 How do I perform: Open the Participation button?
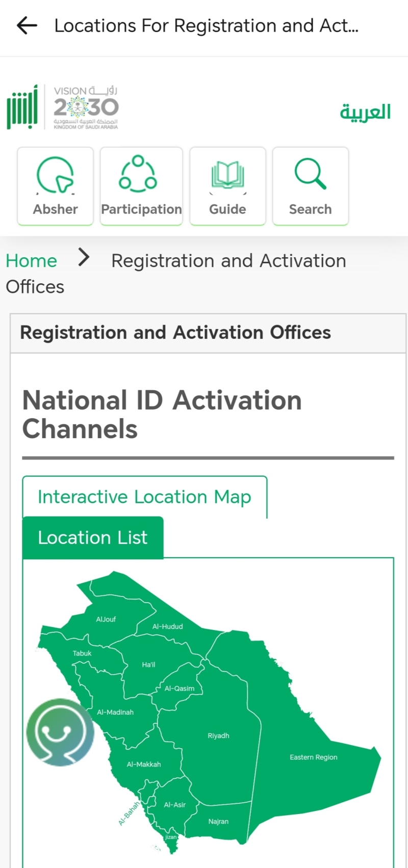141,186
